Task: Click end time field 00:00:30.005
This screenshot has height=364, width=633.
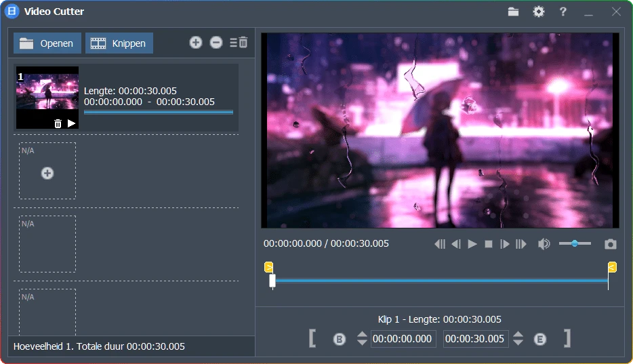Action: pyautogui.click(x=476, y=338)
